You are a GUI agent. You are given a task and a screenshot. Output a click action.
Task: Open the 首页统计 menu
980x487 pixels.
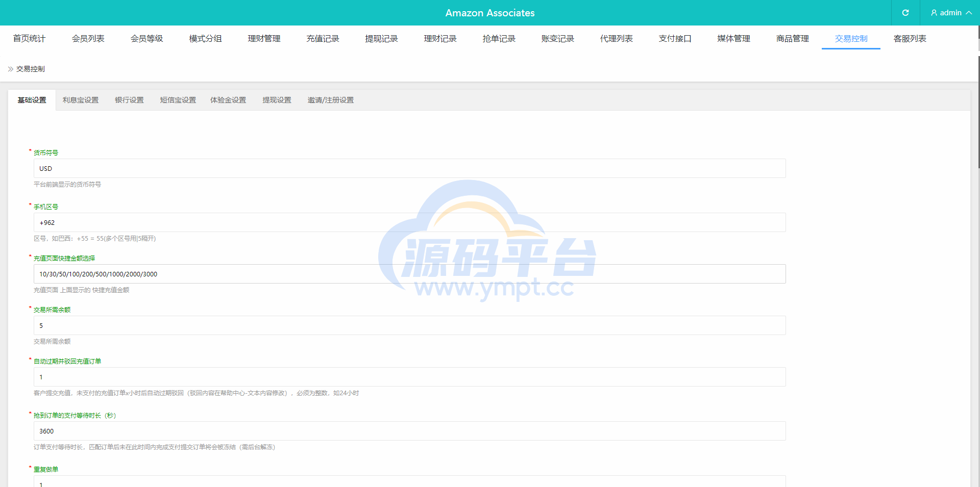[x=29, y=39]
